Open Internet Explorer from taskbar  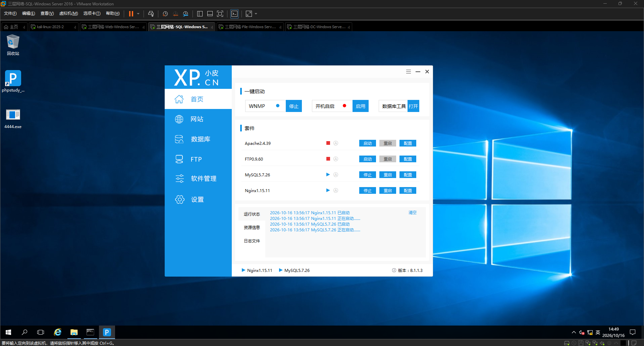pyautogui.click(x=58, y=332)
